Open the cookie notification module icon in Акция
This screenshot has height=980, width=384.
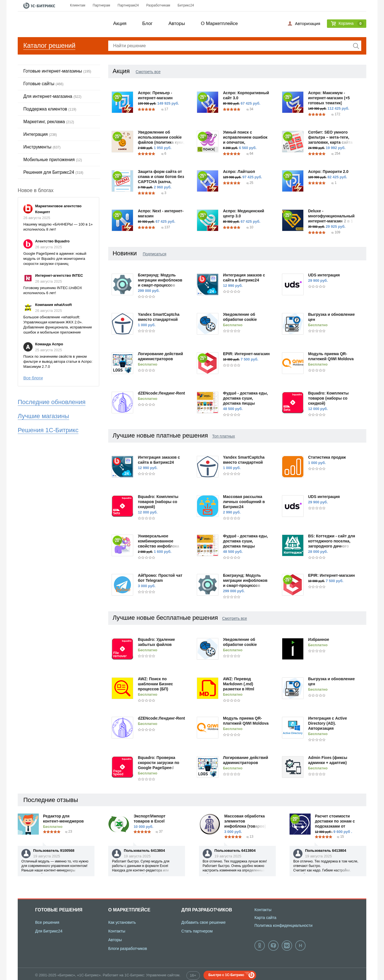(x=122, y=141)
